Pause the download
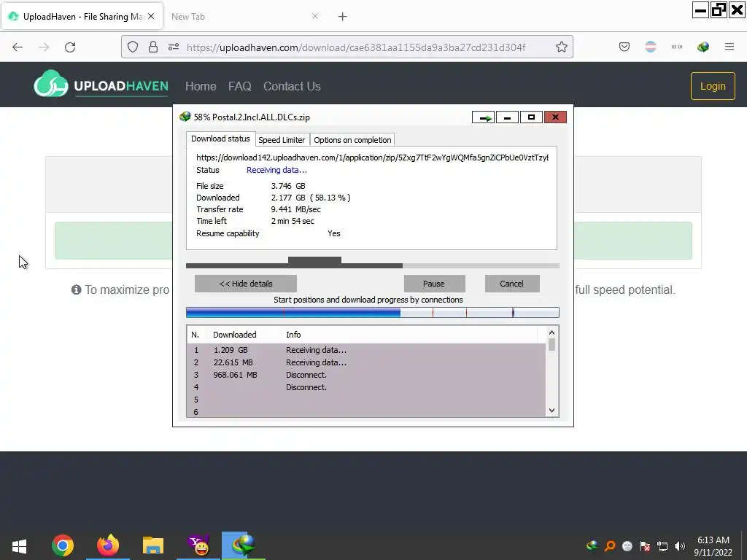 [x=434, y=284]
